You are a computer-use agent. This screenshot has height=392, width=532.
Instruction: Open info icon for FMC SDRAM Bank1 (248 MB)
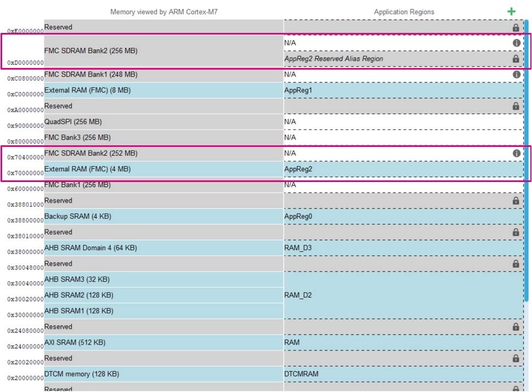click(x=517, y=75)
